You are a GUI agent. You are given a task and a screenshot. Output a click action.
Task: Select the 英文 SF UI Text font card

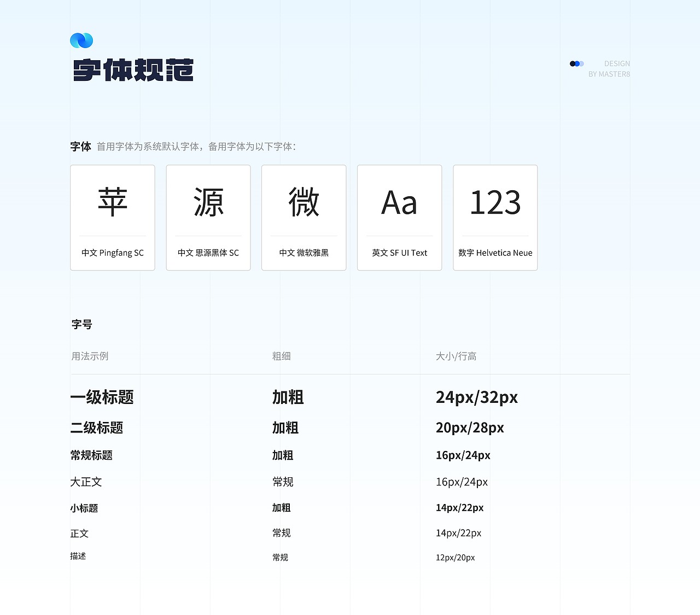[x=400, y=218]
